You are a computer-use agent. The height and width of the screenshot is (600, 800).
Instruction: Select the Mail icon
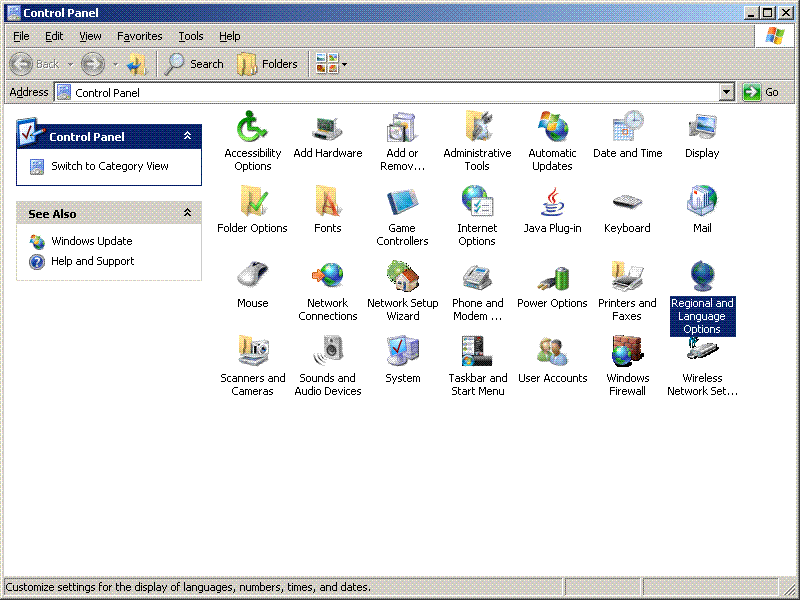point(702,202)
